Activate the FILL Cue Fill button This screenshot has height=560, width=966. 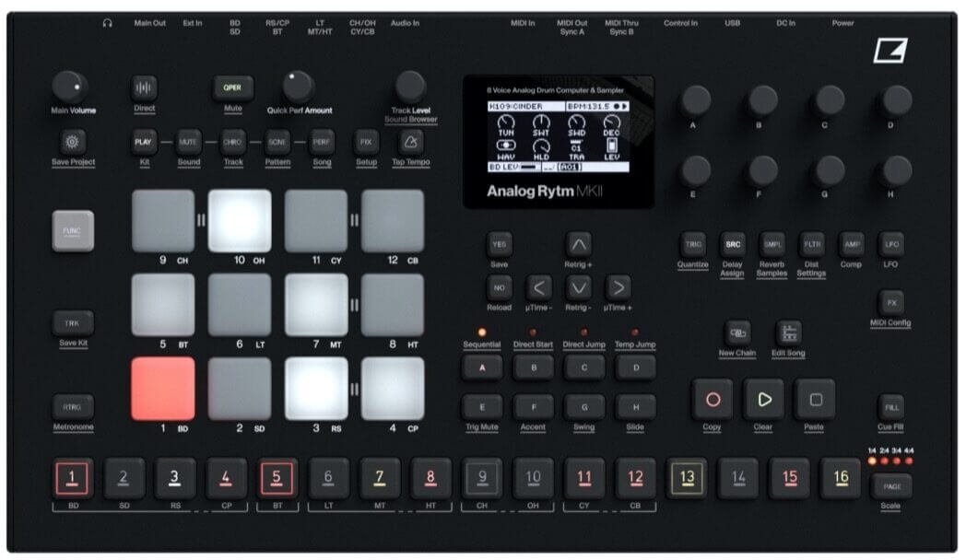890,407
